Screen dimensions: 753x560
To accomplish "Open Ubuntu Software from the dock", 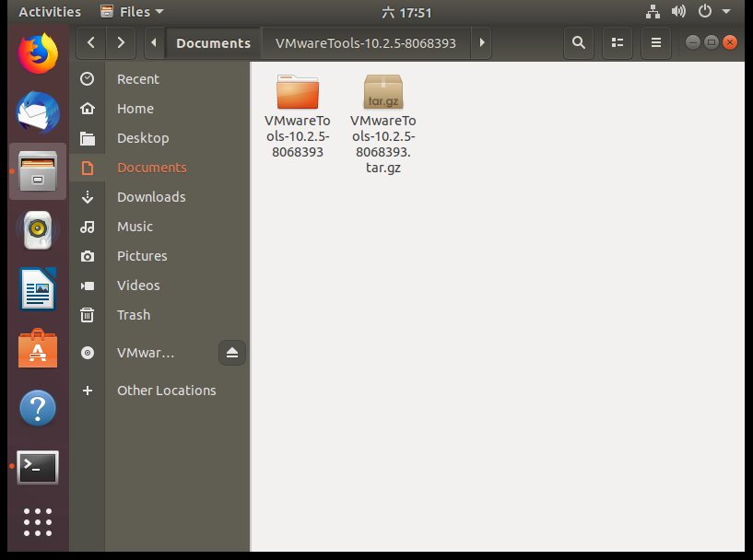I will click(x=38, y=348).
